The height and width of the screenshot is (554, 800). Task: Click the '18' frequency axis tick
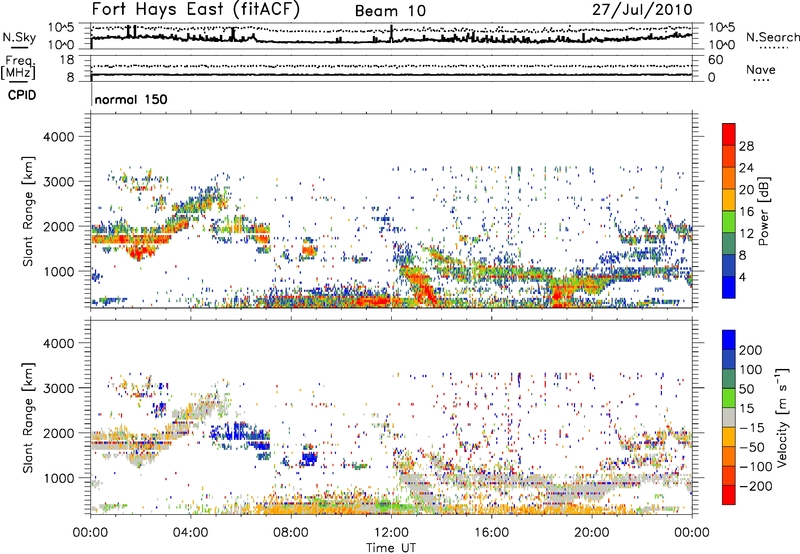66,60
